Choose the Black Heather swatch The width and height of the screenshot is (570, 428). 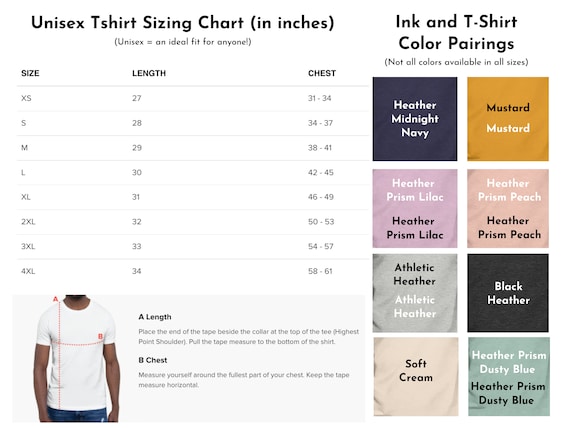508,293
